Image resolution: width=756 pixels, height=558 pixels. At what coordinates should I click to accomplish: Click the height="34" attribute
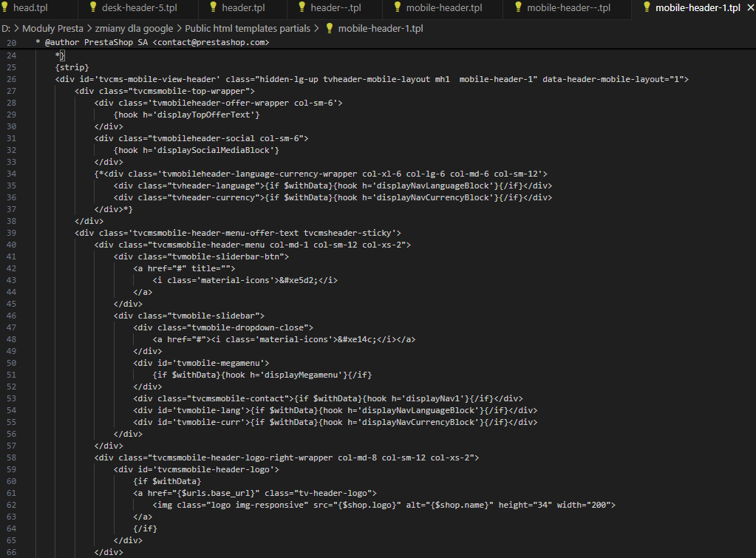pyautogui.click(x=525, y=505)
